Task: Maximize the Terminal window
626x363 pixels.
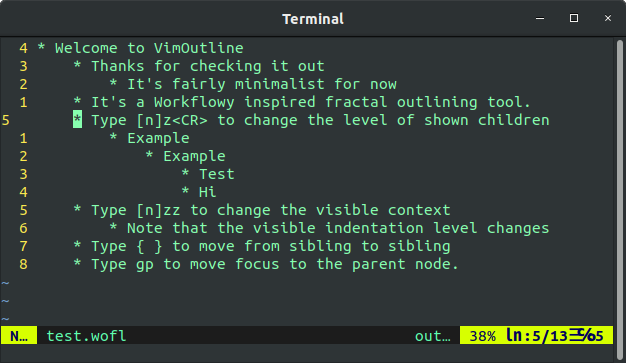Action: point(574,18)
